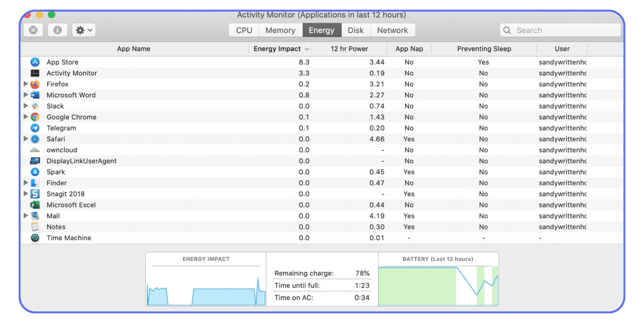The width and height of the screenshot is (644, 322).
Task: Select the Microsoft Excel row name
Action: [x=71, y=205]
